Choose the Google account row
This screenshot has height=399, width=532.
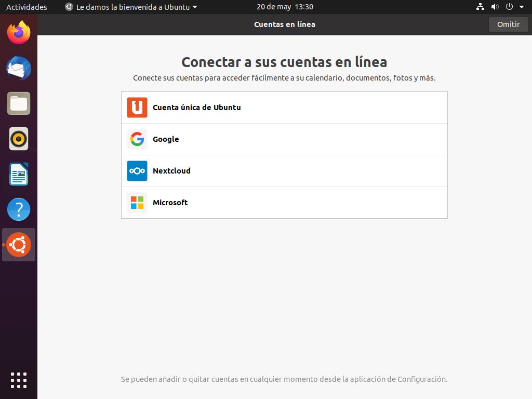(284, 139)
